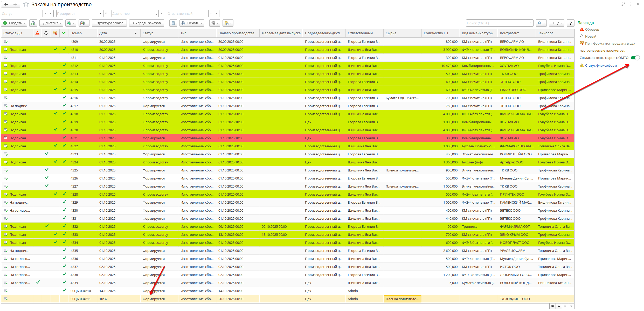Open the Приоритет filter dropdown arrow
Image resolution: width=644 pixels, height=311 pixels.
pos(100,13)
